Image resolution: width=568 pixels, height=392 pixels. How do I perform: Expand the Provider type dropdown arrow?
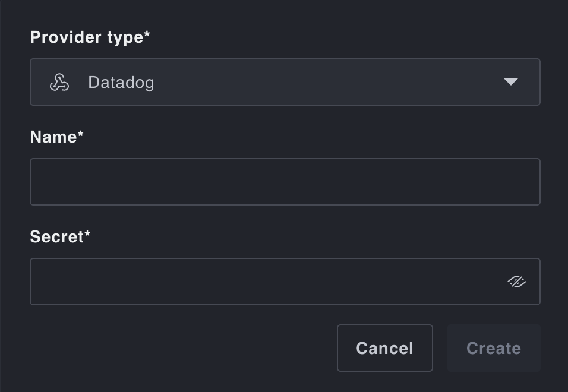pyautogui.click(x=510, y=82)
